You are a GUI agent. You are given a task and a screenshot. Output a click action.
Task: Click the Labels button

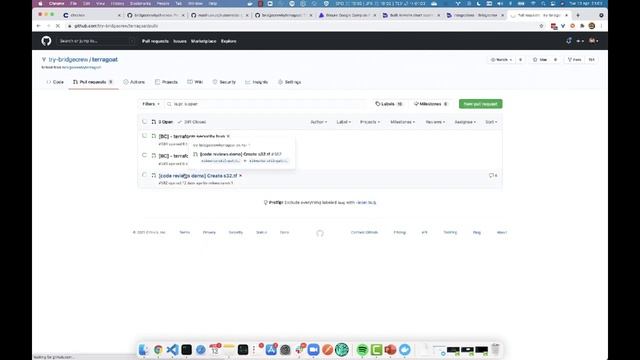point(389,104)
